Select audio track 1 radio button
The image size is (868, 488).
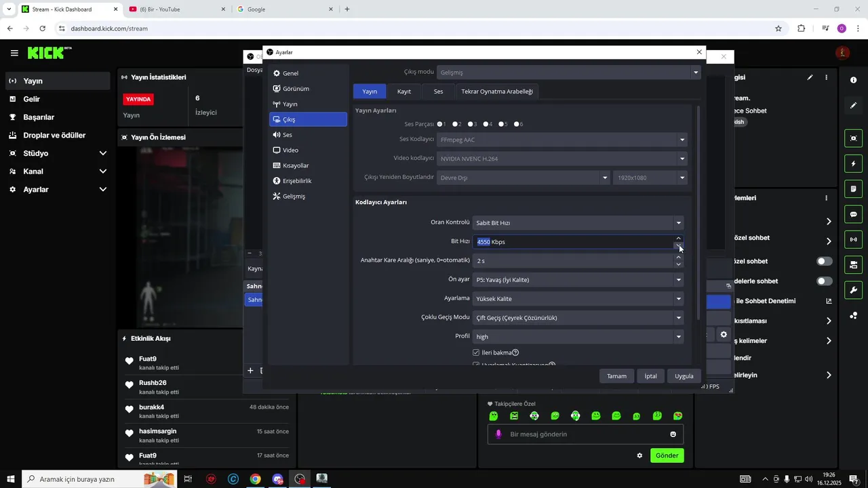tap(439, 124)
